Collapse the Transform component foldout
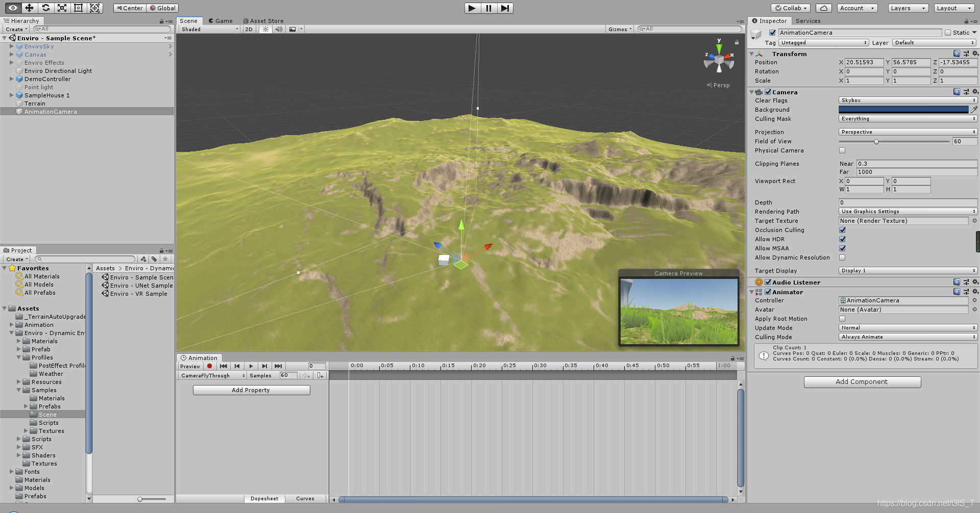 click(751, 54)
